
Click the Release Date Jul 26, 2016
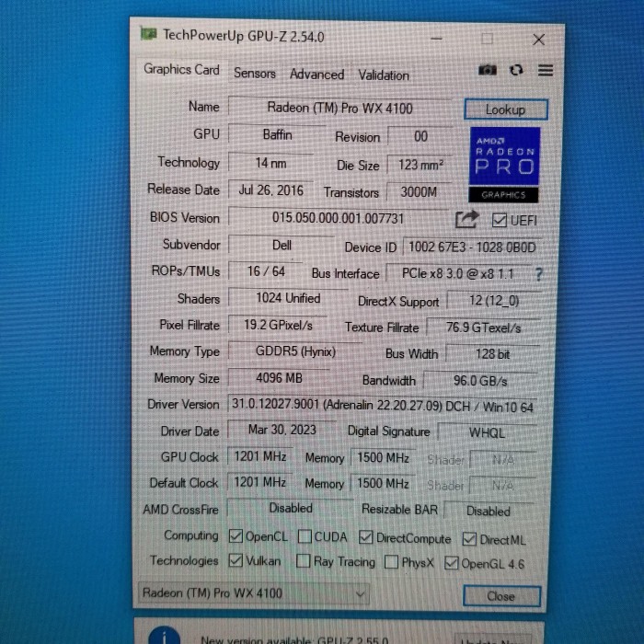[x=271, y=190]
